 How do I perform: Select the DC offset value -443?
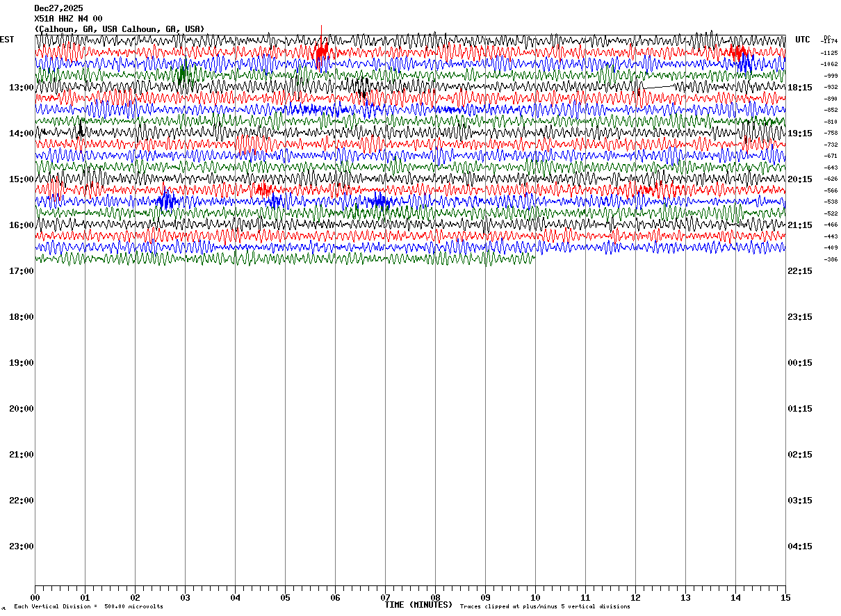[831, 236]
